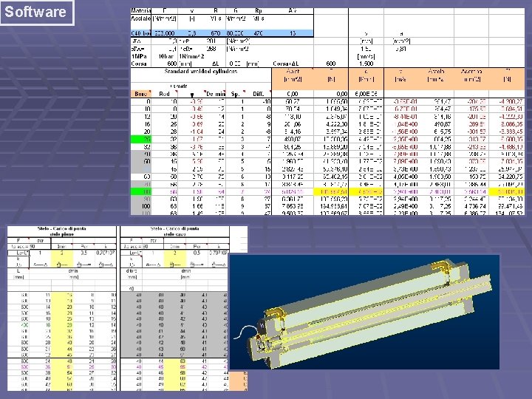This screenshot has height=399, width=532.
Task: Select the 6,00E-05 value cell
Action: [x=366, y=94]
